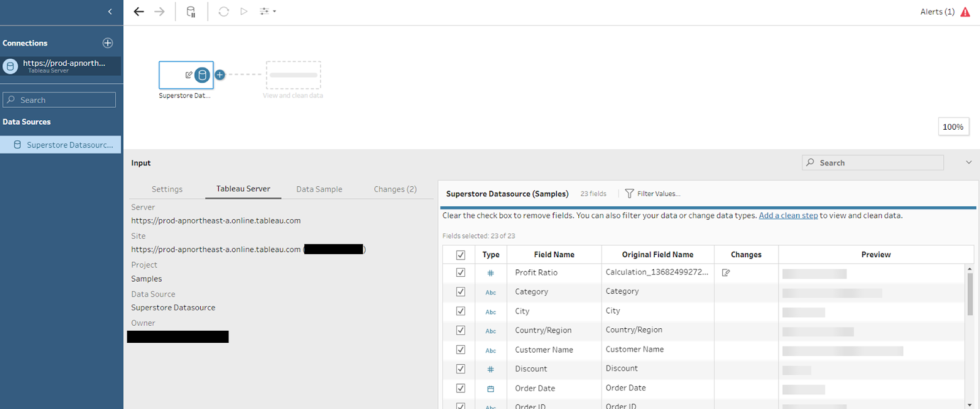Collapse the Connections side pane chevron
The image size is (980, 409).
(110, 12)
